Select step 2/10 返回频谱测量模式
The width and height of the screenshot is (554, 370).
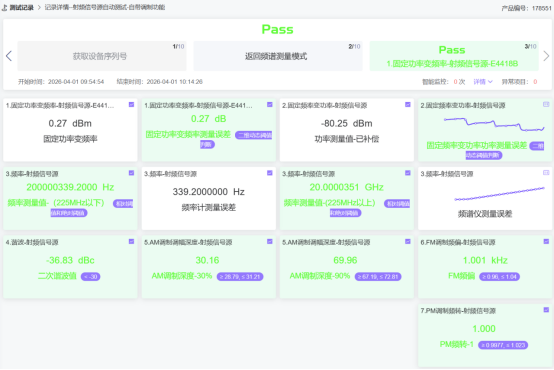[278, 56]
